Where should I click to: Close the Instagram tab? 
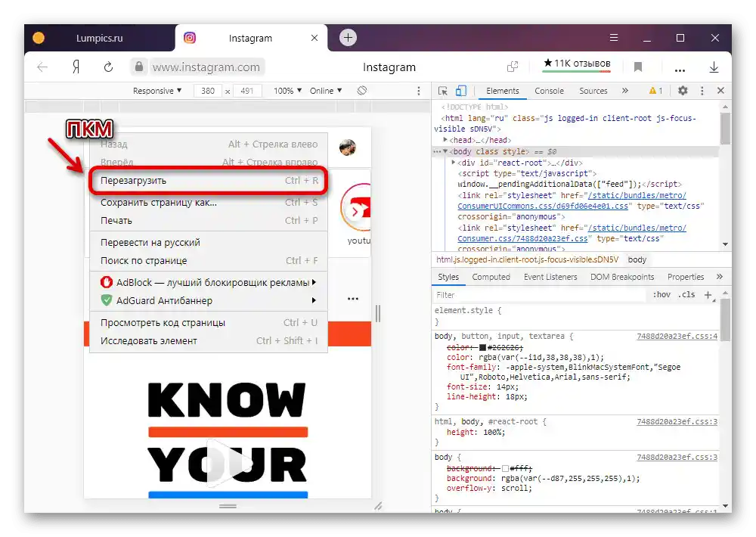(x=314, y=38)
